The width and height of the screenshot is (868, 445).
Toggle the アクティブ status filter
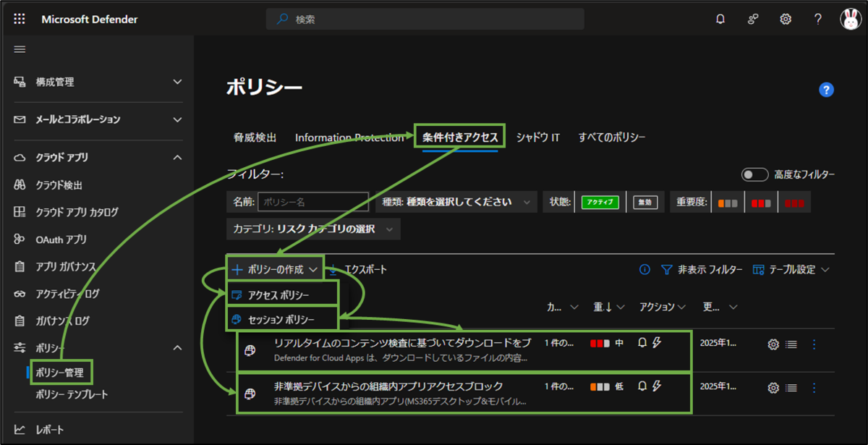click(x=600, y=203)
